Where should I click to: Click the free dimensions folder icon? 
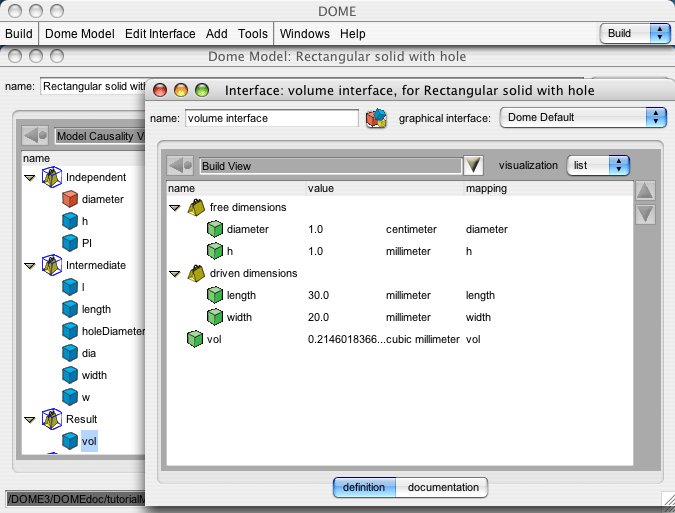click(x=196, y=207)
